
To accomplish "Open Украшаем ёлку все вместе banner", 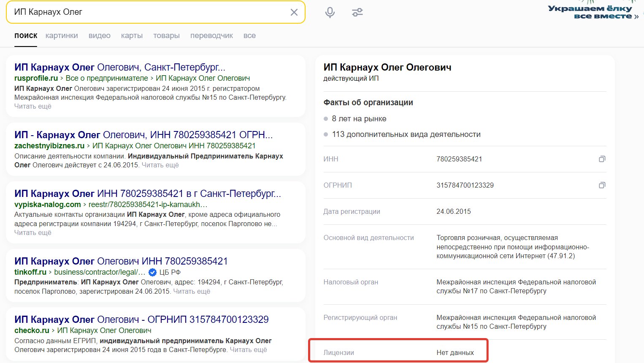I will coord(593,12).
